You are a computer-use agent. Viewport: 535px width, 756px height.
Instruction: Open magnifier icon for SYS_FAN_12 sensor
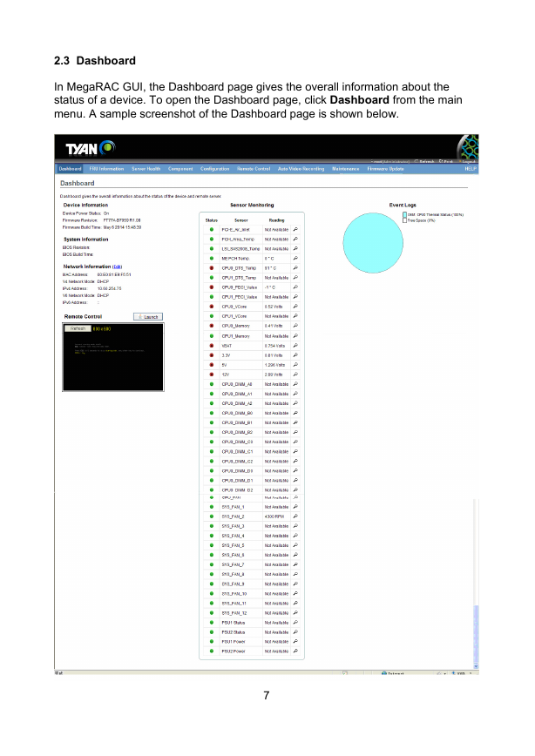point(295,612)
